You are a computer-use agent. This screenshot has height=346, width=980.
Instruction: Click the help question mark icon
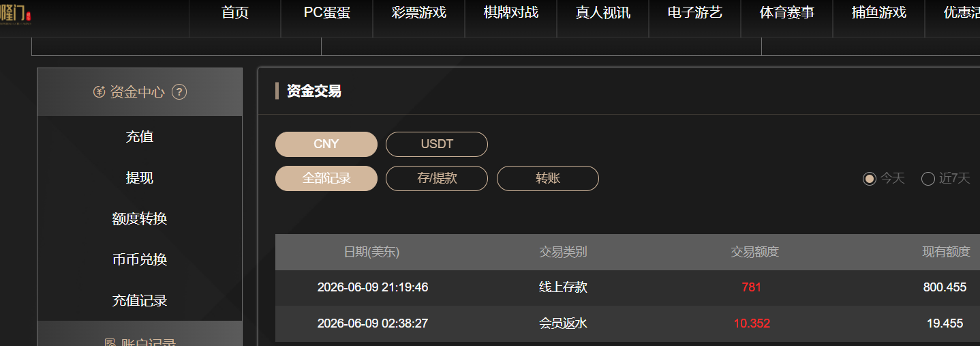coord(179,91)
